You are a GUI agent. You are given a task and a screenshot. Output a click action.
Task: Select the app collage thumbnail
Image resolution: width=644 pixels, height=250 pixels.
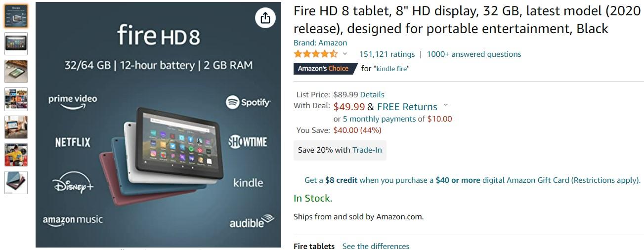(x=16, y=99)
